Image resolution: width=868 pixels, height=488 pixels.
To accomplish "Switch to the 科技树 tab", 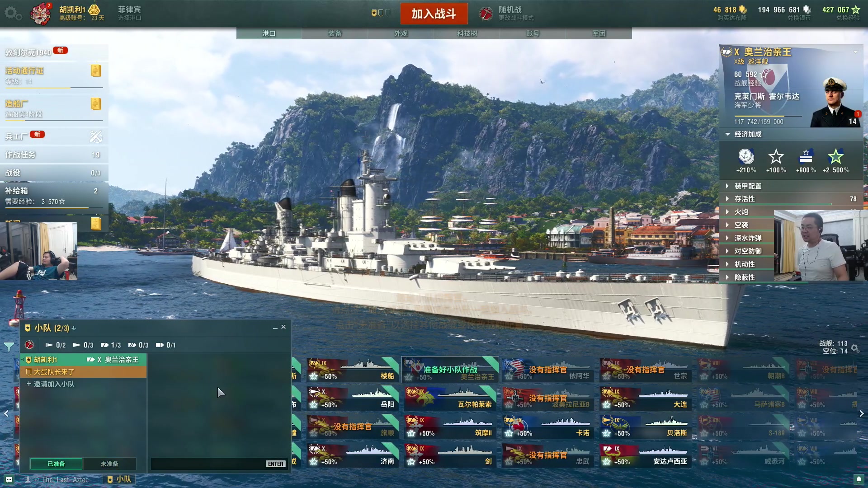I will (x=467, y=33).
